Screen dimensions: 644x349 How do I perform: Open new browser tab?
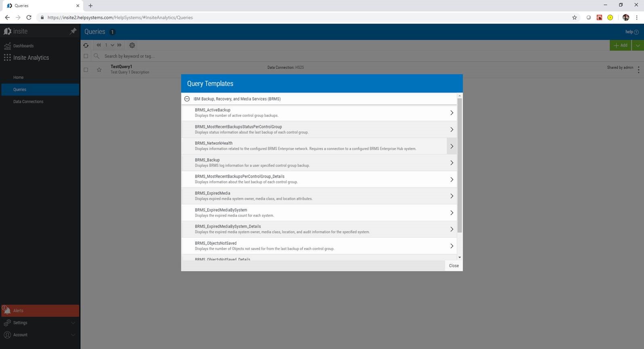(90, 6)
